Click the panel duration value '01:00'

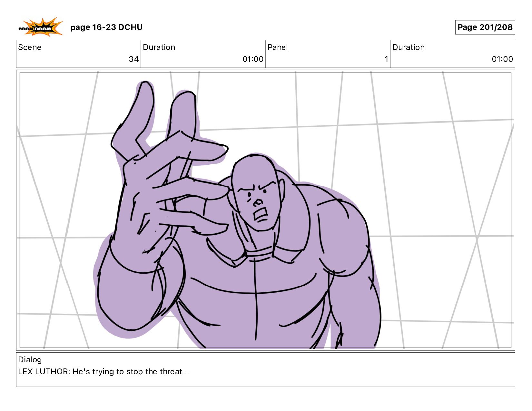502,59
